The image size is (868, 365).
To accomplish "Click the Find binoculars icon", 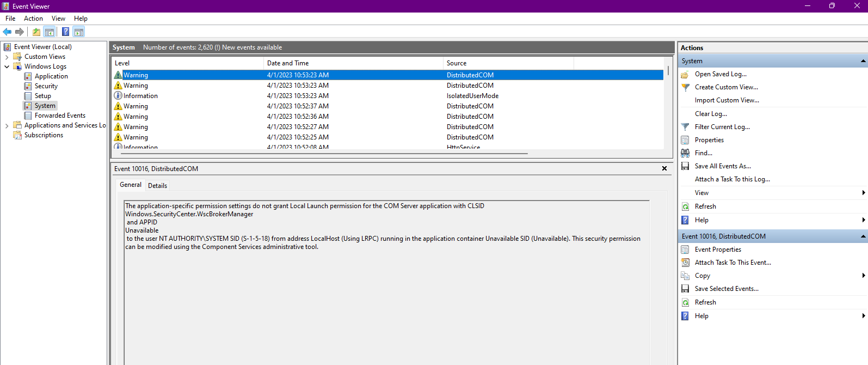I will pyautogui.click(x=685, y=153).
